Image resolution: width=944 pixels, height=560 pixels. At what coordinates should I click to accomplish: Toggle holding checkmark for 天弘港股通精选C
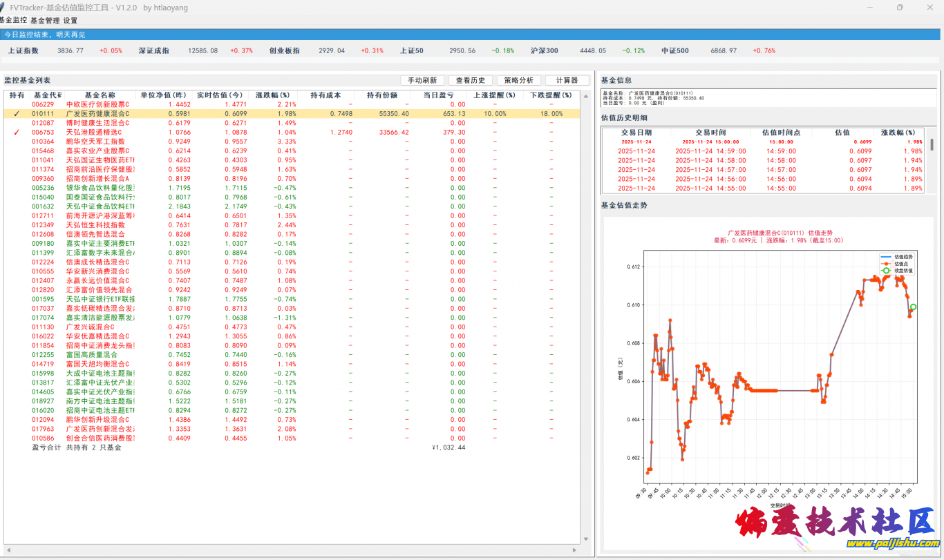point(17,132)
